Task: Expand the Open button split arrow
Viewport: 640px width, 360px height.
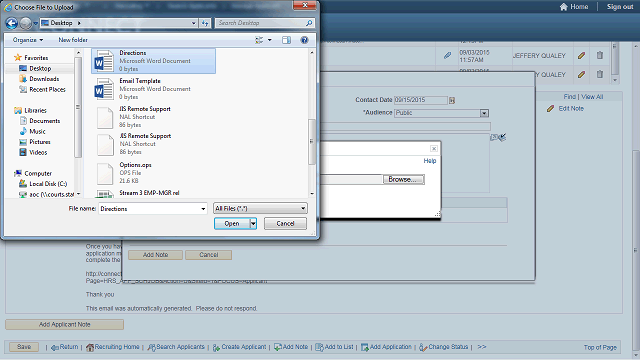Action: click(253, 224)
